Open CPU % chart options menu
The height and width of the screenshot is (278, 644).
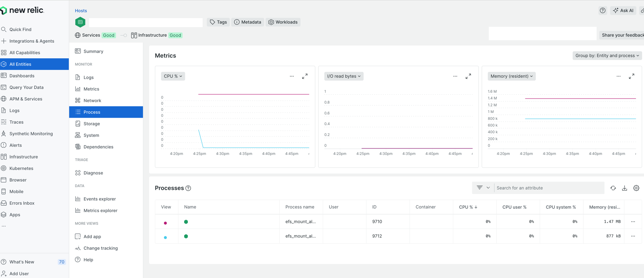click(x=292, y=76)
